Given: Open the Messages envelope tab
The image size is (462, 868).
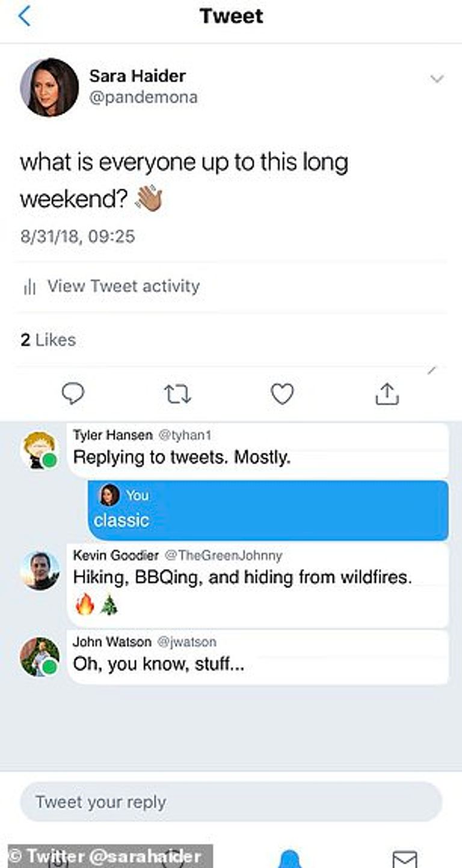Looking at the screenshot, I should click(x=404, y=859).
